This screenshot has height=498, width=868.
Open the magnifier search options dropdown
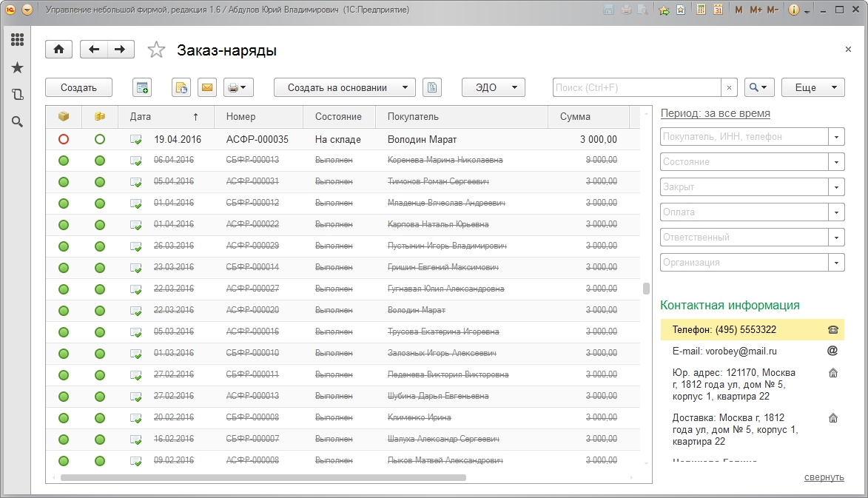point(758,87)
